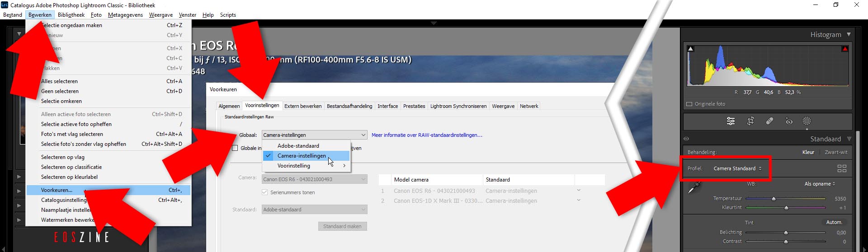
Task: Pick the white balance eyedropper tool
Action: [693, 187]
